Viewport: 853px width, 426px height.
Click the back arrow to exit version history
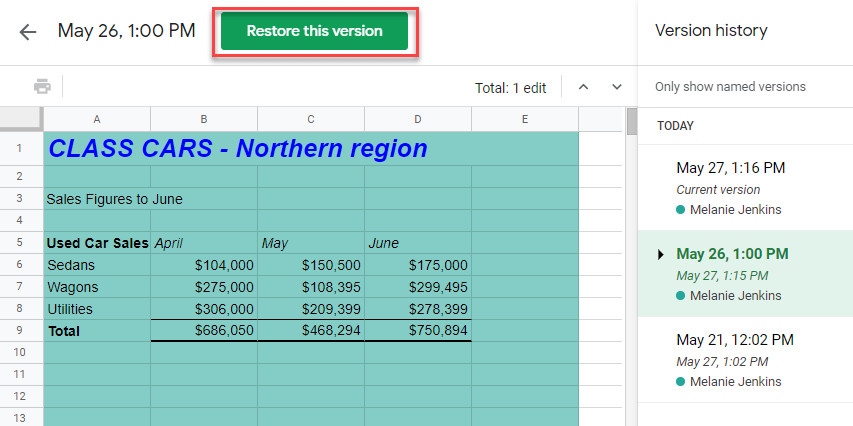tap(28, 31)
